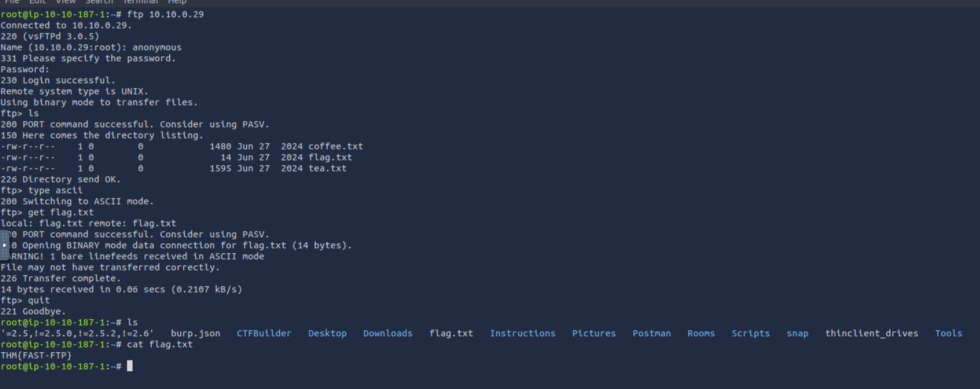This screenshot has height=389, width=980.
Task: Click the Postman directory name
Action: 651,333
